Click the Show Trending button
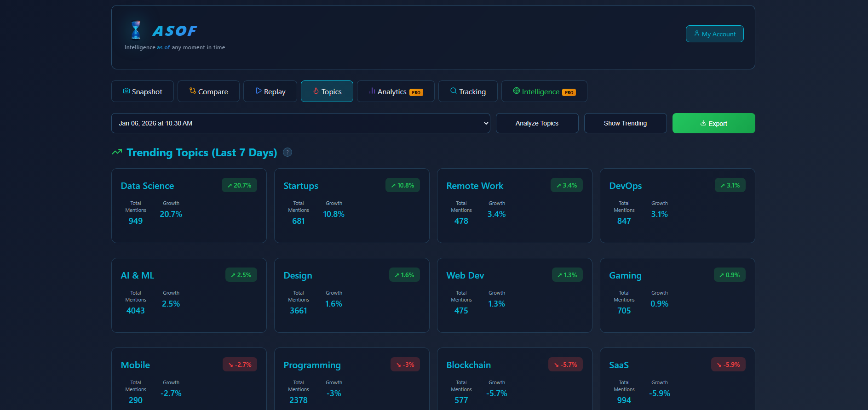This screenshot has height=410, width=868. tap(625, 123)
